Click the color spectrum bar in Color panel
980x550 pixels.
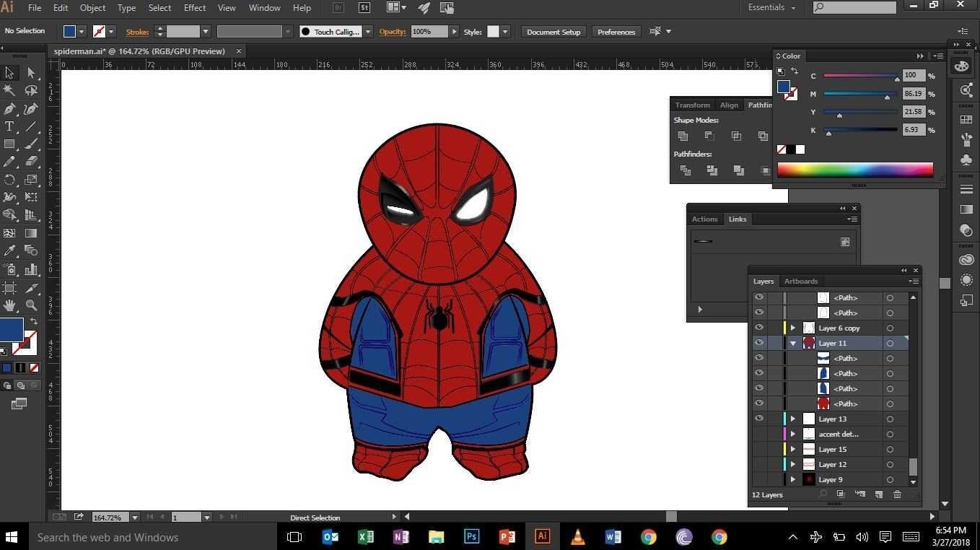(855, 170)
